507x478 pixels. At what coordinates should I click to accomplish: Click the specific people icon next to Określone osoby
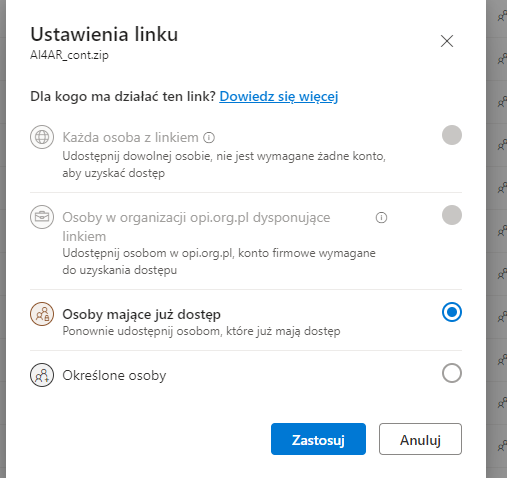[x=42, y=375]
